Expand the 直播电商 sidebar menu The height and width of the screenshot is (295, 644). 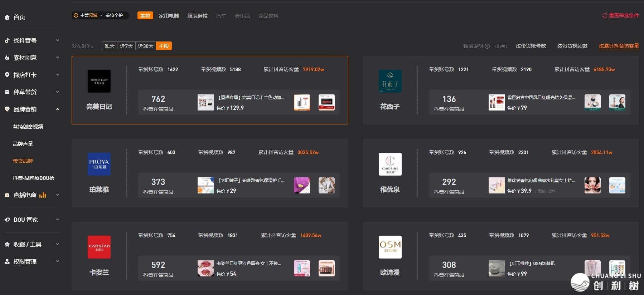58,195
